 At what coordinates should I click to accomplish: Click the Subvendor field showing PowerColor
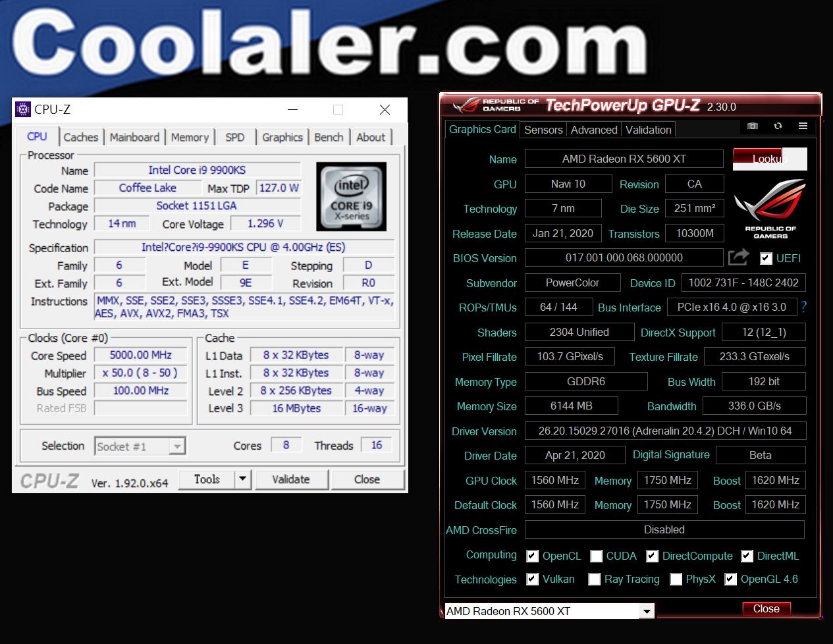[573, 282]
